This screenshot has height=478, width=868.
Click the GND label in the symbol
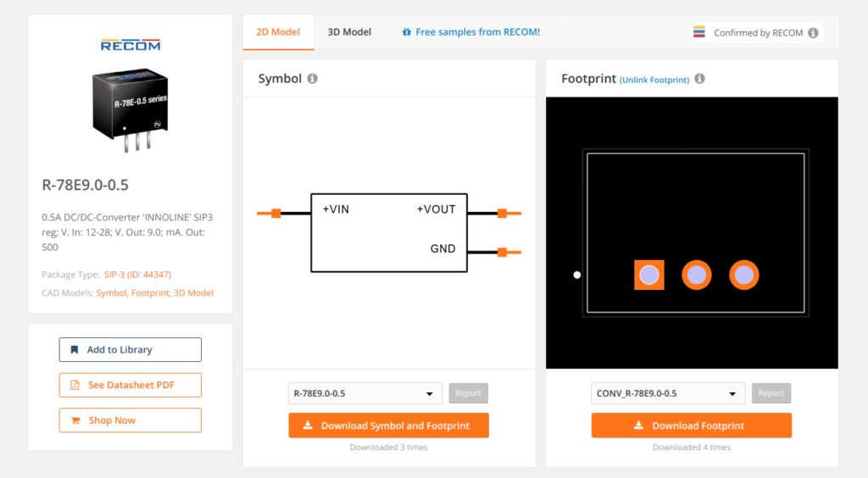click(x=442, y=248)
